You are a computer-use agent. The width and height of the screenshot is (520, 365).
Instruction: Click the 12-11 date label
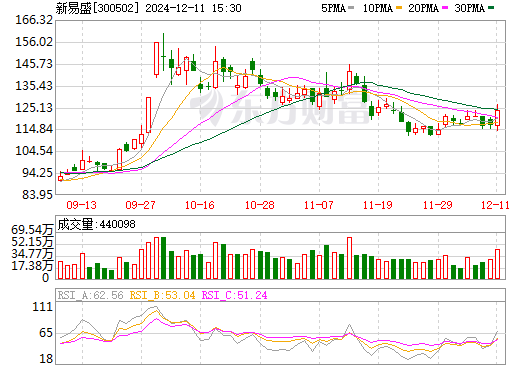click(x=495, y=205)
